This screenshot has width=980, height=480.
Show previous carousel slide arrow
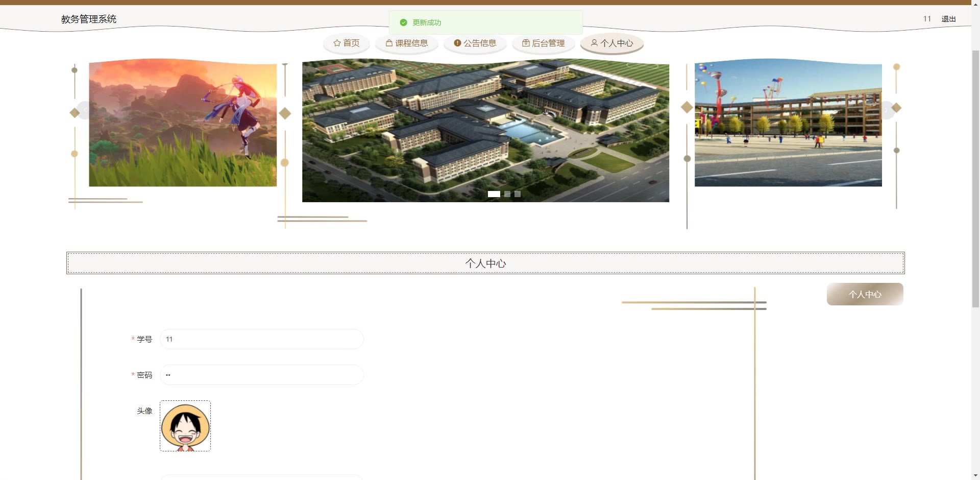[85, 110]
